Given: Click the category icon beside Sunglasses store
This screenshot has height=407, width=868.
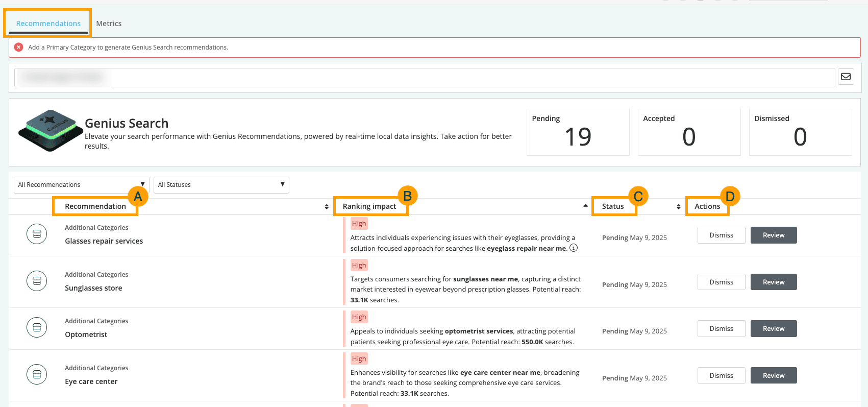Looking at the screenshot, I should (37, 281).
